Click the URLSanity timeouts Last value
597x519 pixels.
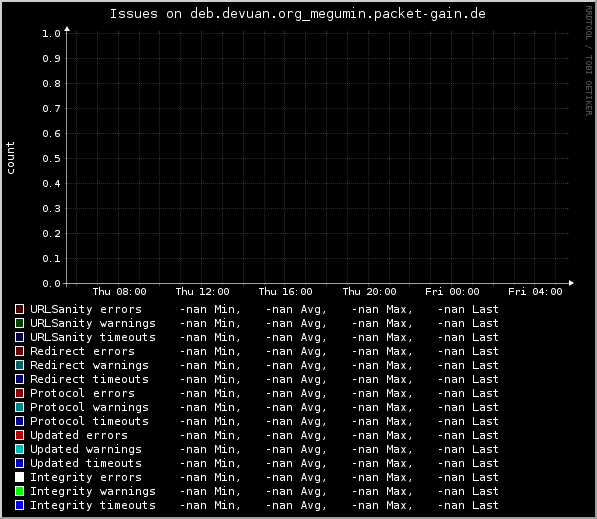pos(468,337)
